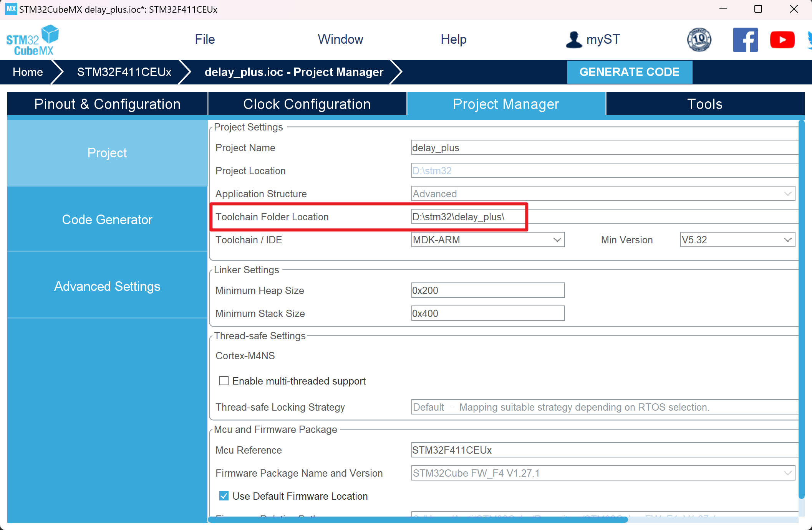
Task: Click the 10-year anniversary badge icon
Action: pyautogui.click(x=699, y=40)
